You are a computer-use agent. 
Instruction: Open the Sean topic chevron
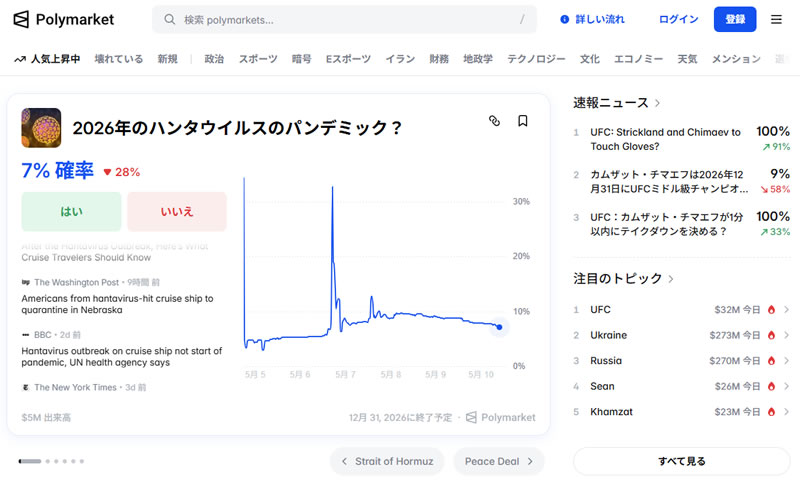(786, 386)
